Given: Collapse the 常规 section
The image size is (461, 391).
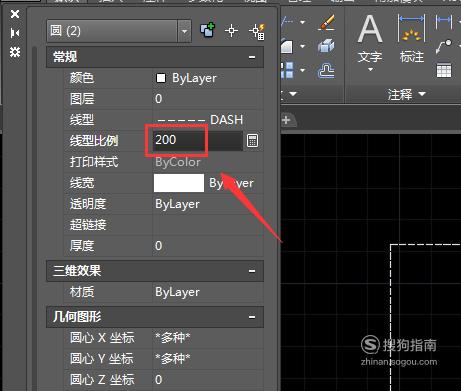Looking at the screenshot, I should point(252,57).
